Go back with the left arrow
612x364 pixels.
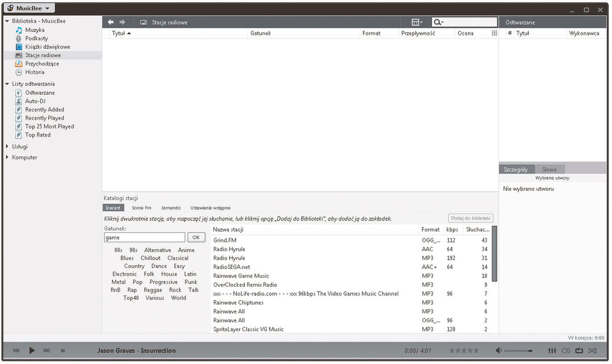coord(111,22)
